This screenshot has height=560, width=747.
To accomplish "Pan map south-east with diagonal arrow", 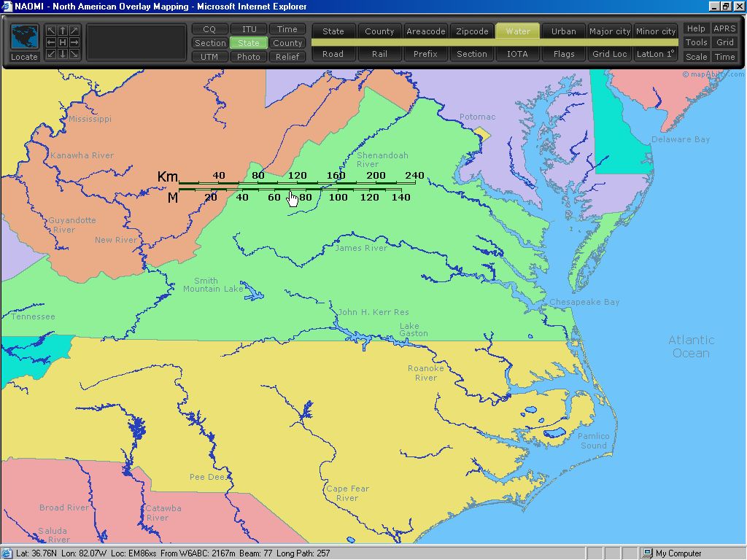I will [74, 54].
